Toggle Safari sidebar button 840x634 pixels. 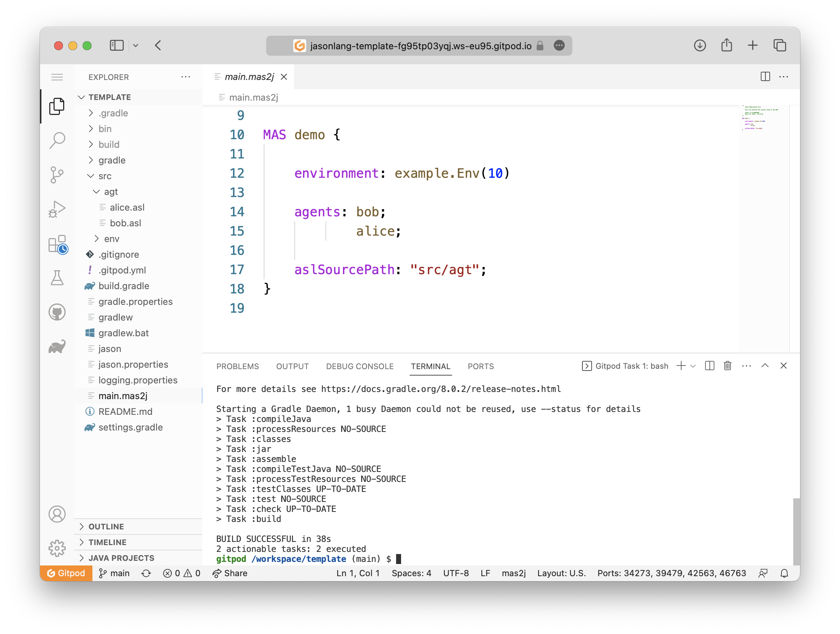pos(117,46)
